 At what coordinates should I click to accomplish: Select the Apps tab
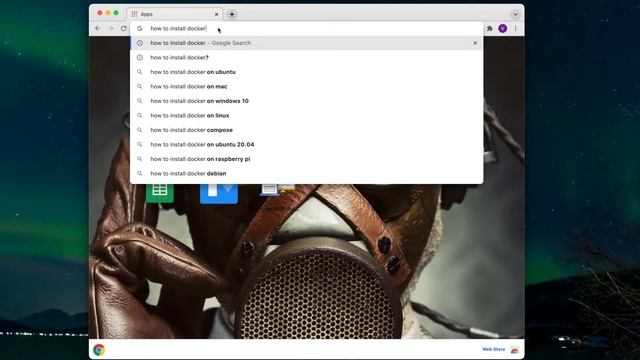click(175, 14)
